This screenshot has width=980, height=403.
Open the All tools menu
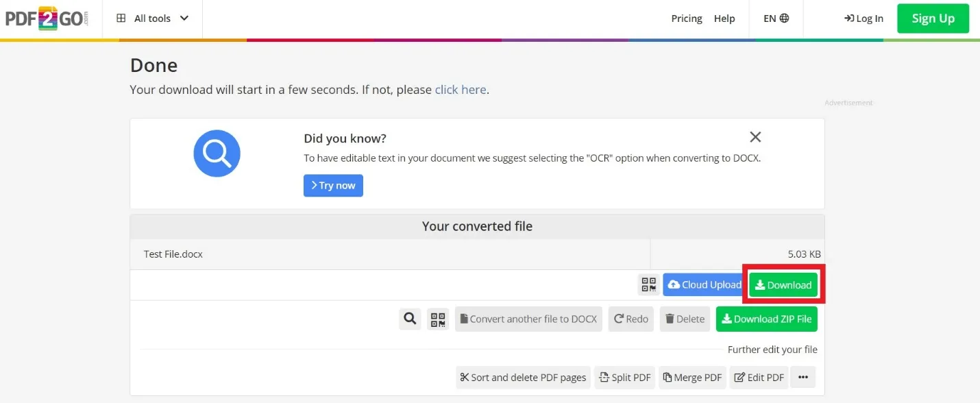tap(151, 19)
